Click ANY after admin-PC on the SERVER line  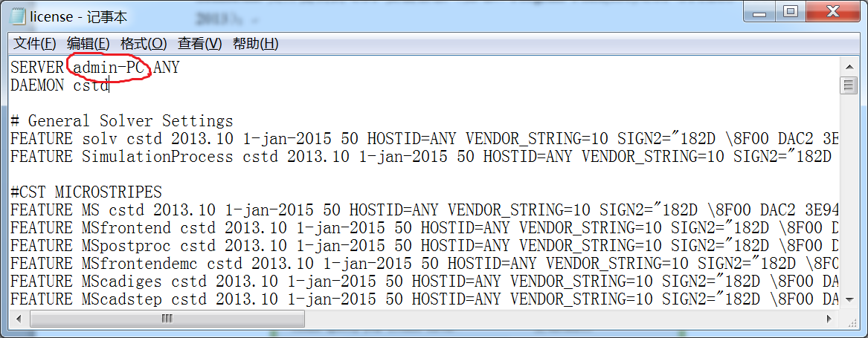coord(167,68)
